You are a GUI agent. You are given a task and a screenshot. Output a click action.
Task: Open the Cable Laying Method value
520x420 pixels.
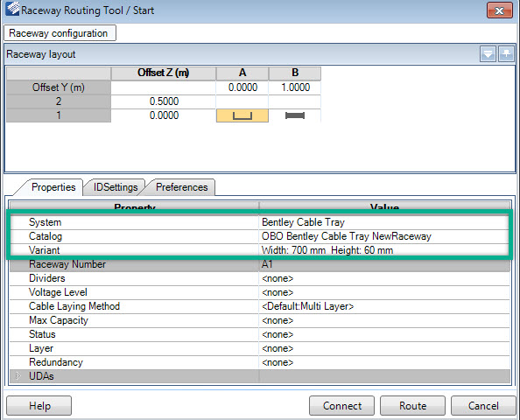pyautogui.click(x=383, y=306)
